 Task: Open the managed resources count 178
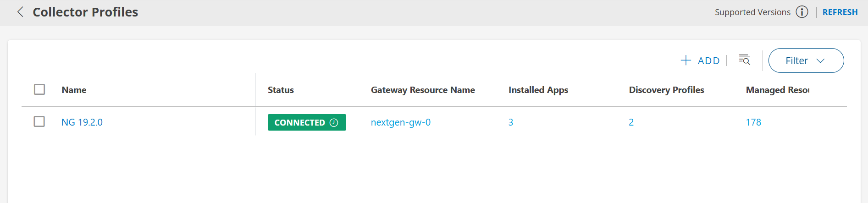point(753,122)
